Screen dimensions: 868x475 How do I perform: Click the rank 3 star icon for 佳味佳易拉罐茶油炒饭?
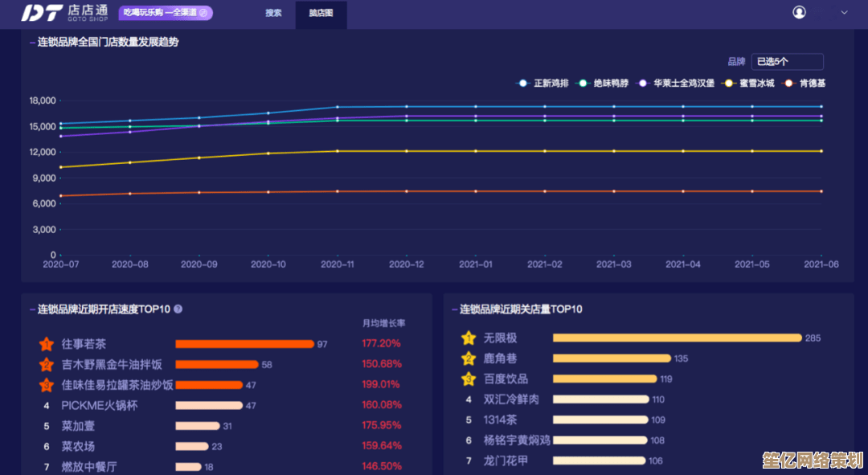[47, 385]
